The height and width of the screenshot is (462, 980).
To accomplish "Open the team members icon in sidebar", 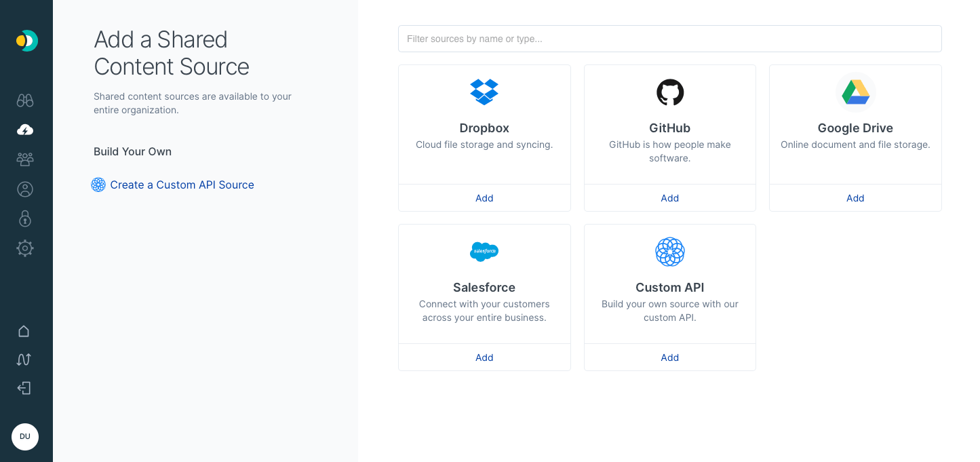I will tap(25, 159).
